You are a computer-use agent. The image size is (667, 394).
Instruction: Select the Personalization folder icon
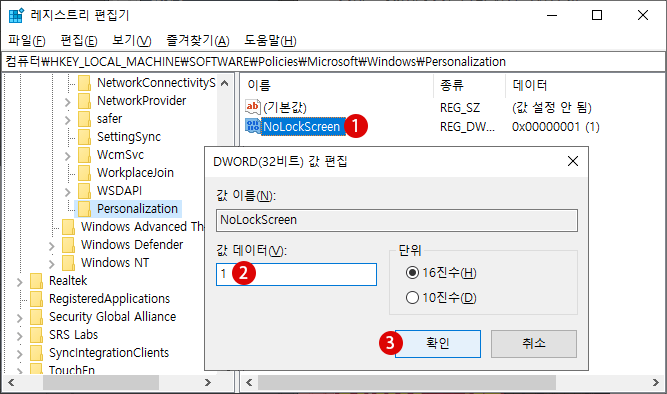click(x=84, y=209)
